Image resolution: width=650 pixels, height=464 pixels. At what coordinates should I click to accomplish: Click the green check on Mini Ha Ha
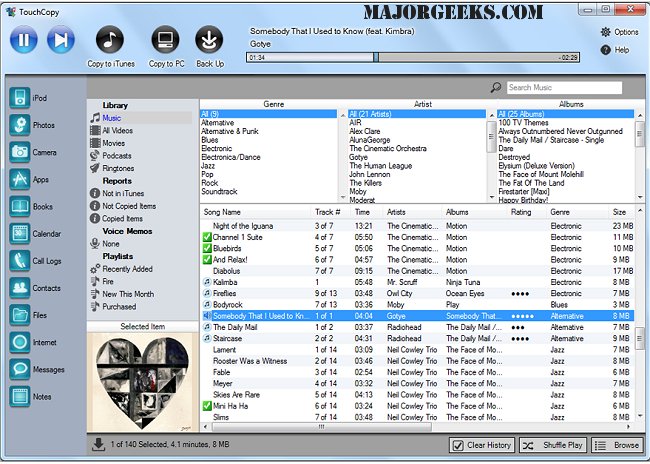click(x=207, y=406)
